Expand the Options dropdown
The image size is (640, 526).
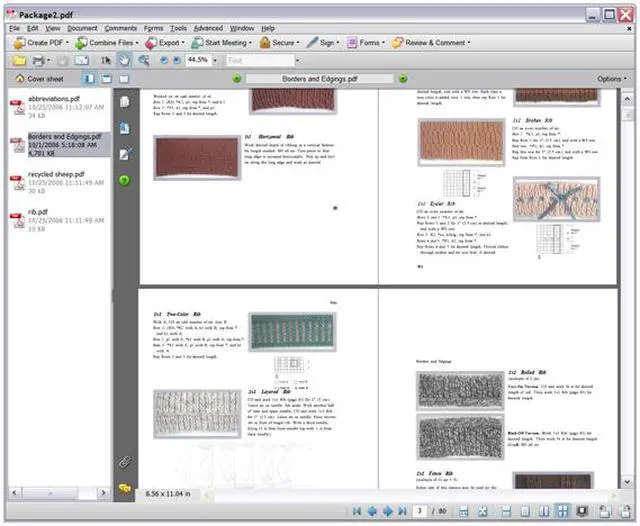612,78
